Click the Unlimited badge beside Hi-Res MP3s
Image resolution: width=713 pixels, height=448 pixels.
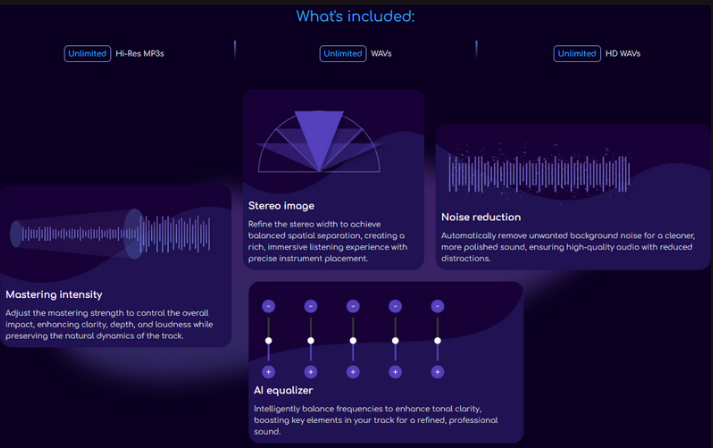(87, 54)
